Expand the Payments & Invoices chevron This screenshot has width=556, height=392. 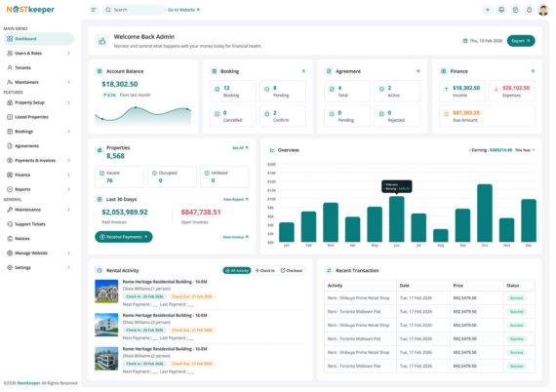pyautogui.click(x=68, y=161)
